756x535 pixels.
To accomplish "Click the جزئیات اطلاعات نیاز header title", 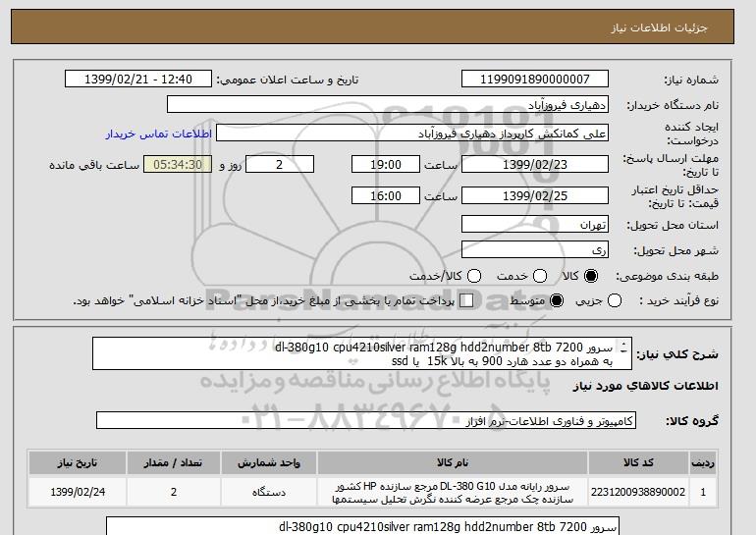I will coord(659,27).
